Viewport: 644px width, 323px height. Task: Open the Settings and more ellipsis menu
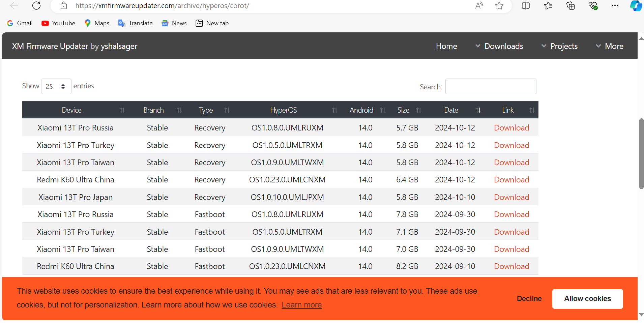click(615, 5)
